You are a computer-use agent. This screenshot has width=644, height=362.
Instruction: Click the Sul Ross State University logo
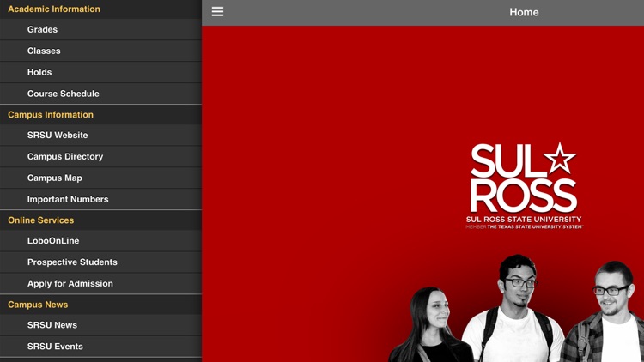click(x=524, y=185)
